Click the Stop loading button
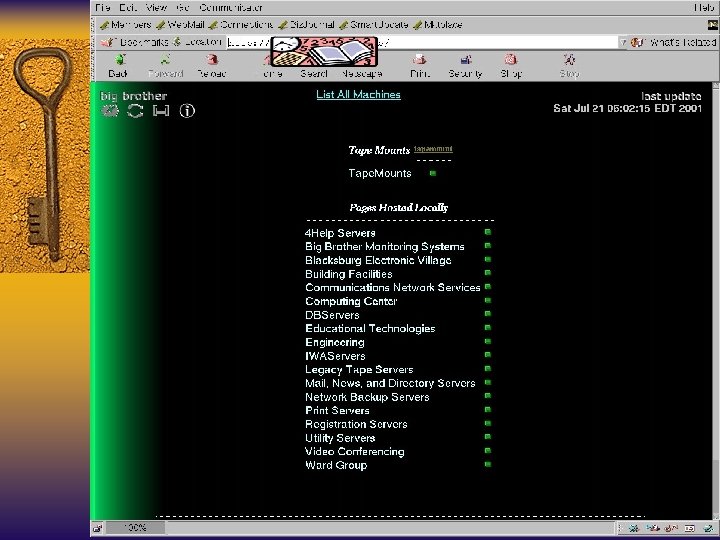 point(569,66)
